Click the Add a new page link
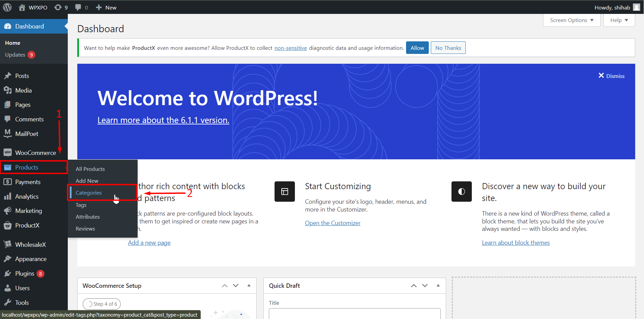 (149, 242)
